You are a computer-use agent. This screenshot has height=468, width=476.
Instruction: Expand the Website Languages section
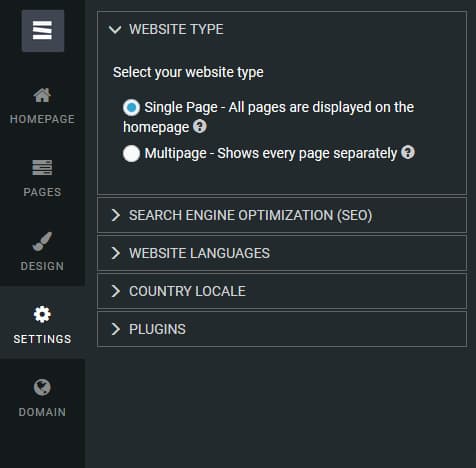(x=282, y=253)
